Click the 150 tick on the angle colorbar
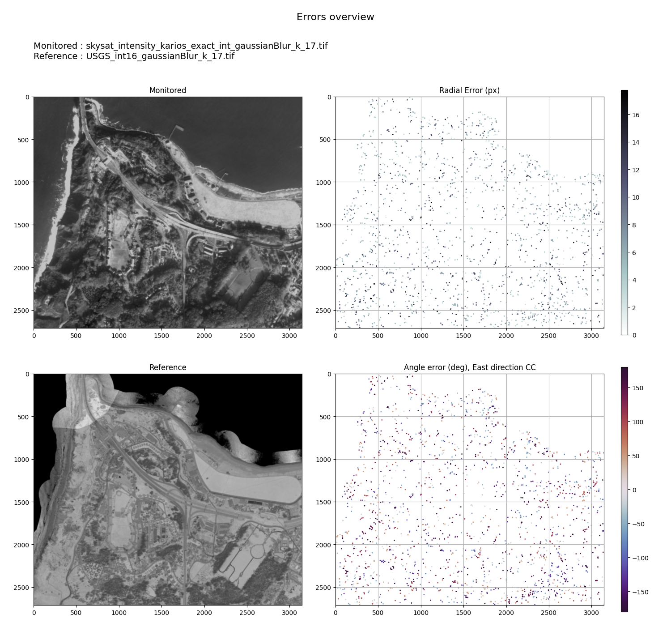671x644 pixels. [638, 388]
